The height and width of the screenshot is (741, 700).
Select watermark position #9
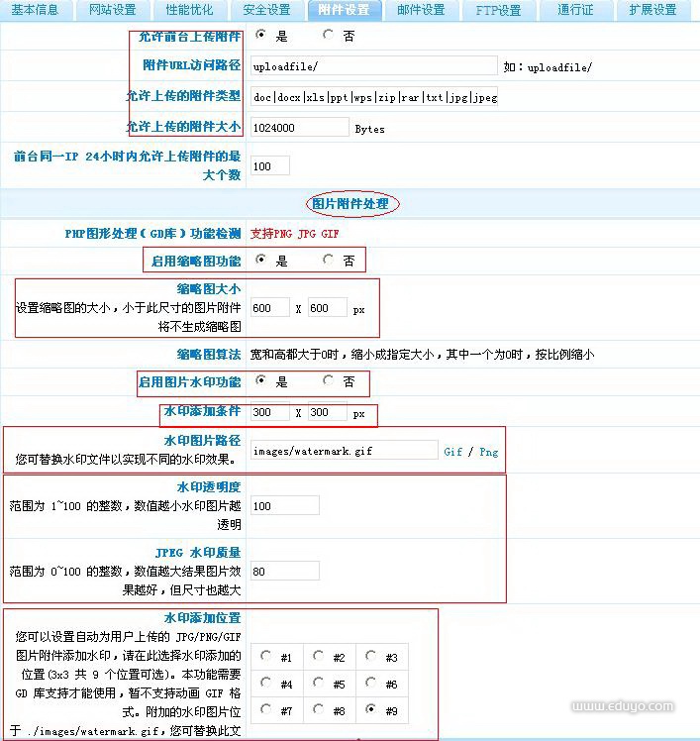[x=371, y=709]
